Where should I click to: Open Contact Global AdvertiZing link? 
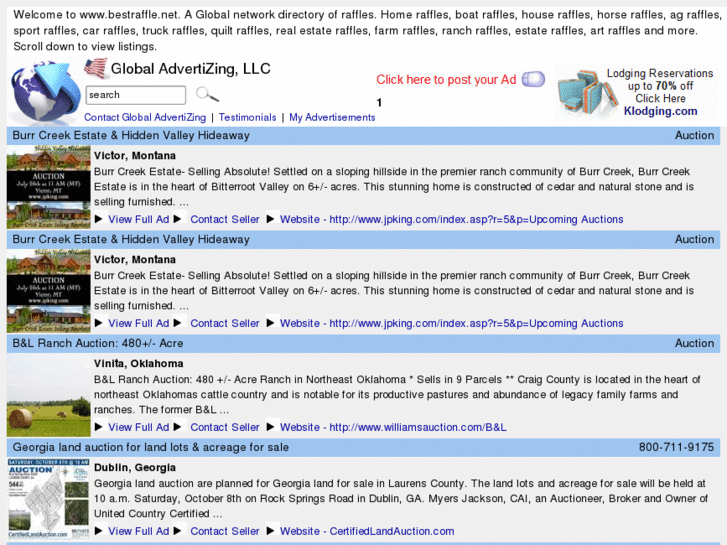coord(145,117)
